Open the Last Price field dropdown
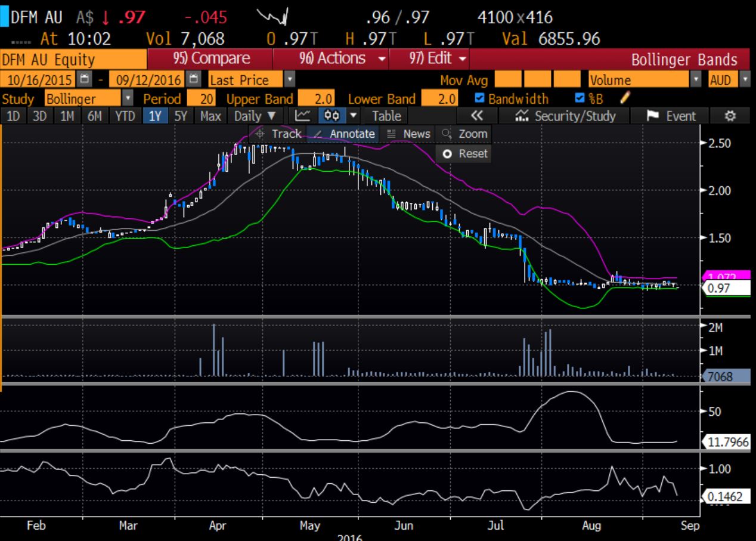The image size is (756, 541). click(x=290, y=79)
